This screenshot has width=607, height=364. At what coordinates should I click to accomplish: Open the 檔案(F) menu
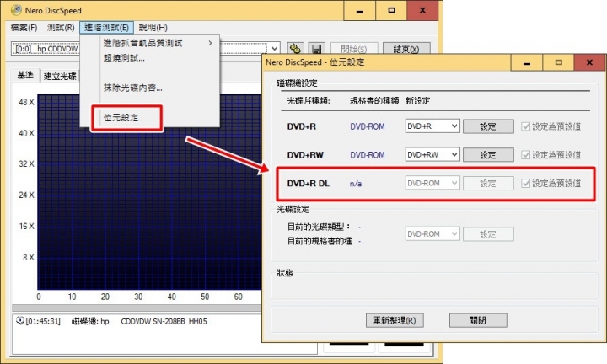[x=24, y=28]
